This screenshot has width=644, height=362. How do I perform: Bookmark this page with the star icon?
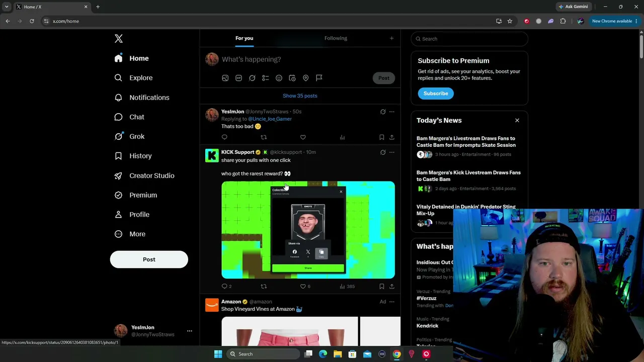coord(510,21)
